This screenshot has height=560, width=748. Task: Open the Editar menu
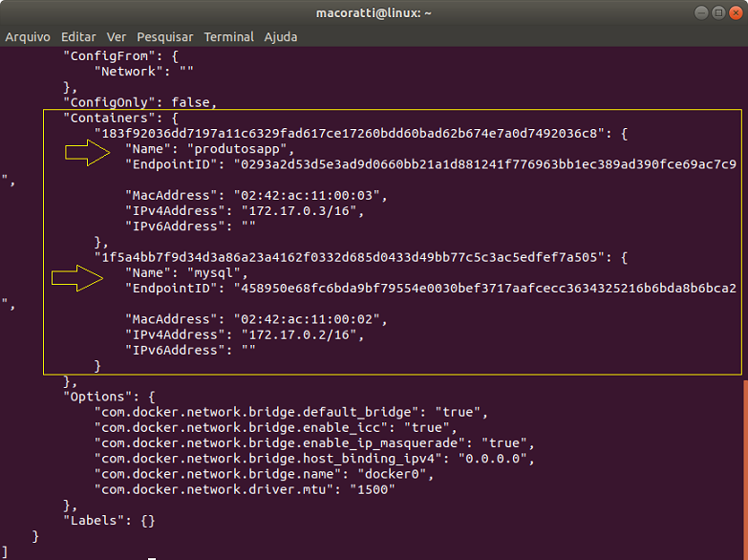78,36
